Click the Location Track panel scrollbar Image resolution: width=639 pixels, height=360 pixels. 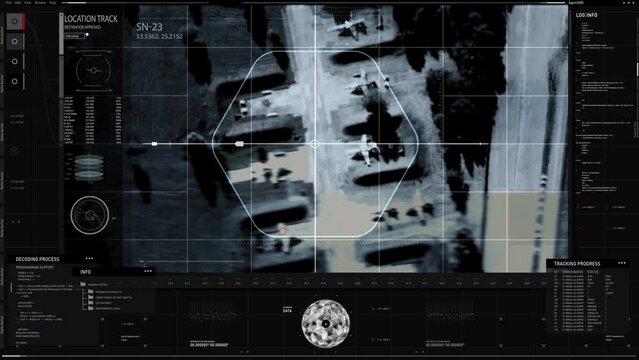tap(62, 35)
